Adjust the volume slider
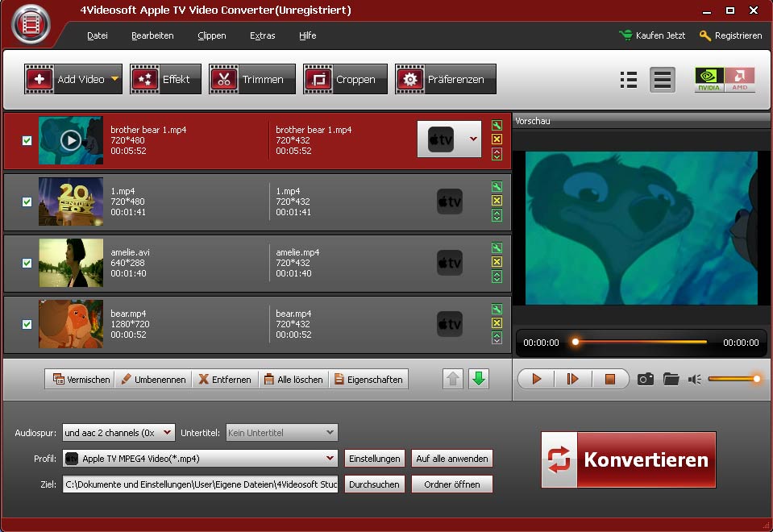 [x=734, y=379]
